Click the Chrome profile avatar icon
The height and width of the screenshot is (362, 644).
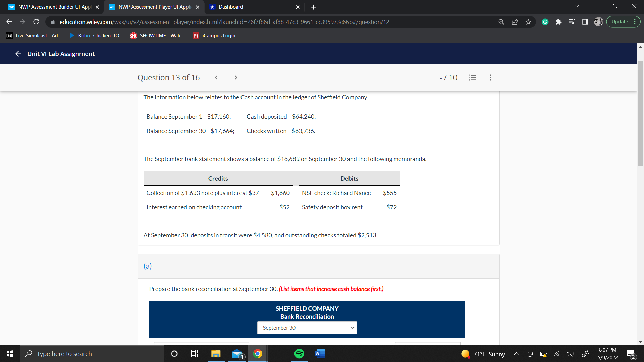coord(598,22)
